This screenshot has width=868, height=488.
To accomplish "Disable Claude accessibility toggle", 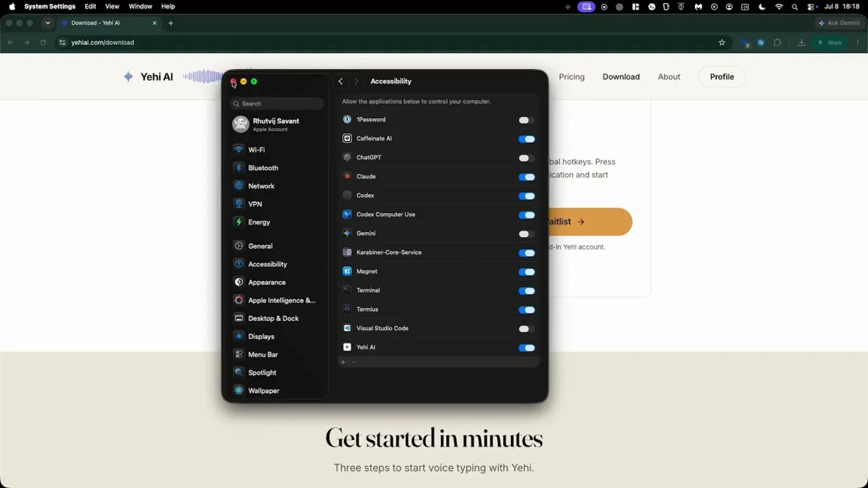I will (x=526, y=177).
